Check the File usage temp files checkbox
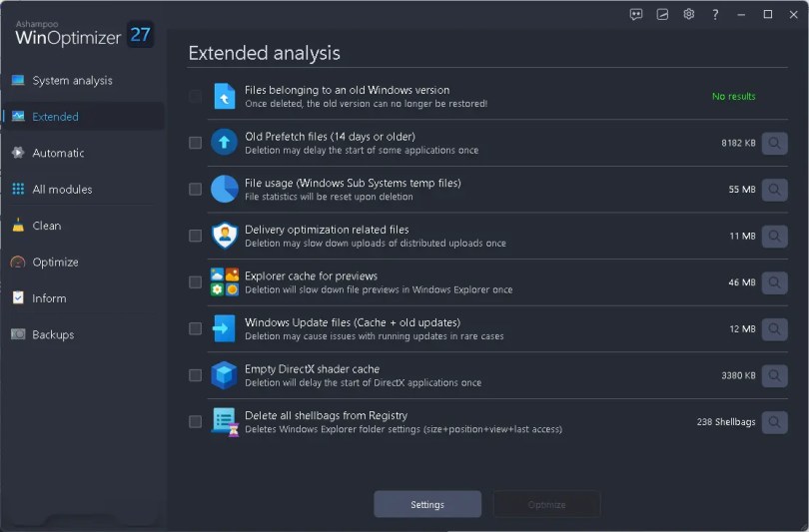 pos(195,190)
